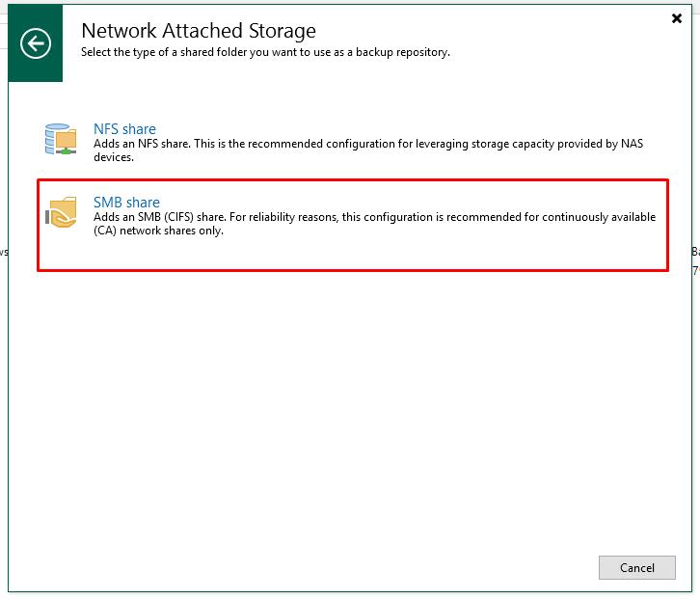Choose the NFS share link
700x599 pixels.
124,129
